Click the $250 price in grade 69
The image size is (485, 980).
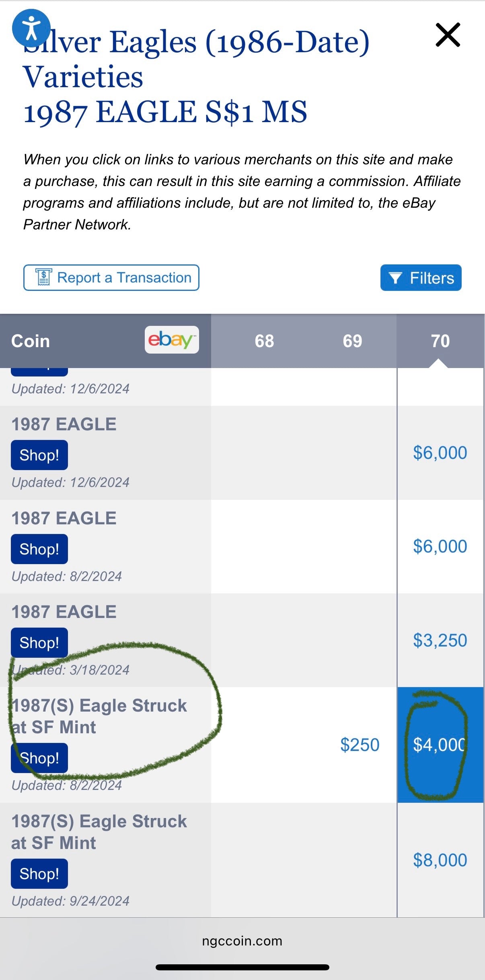tap(360, 745)
